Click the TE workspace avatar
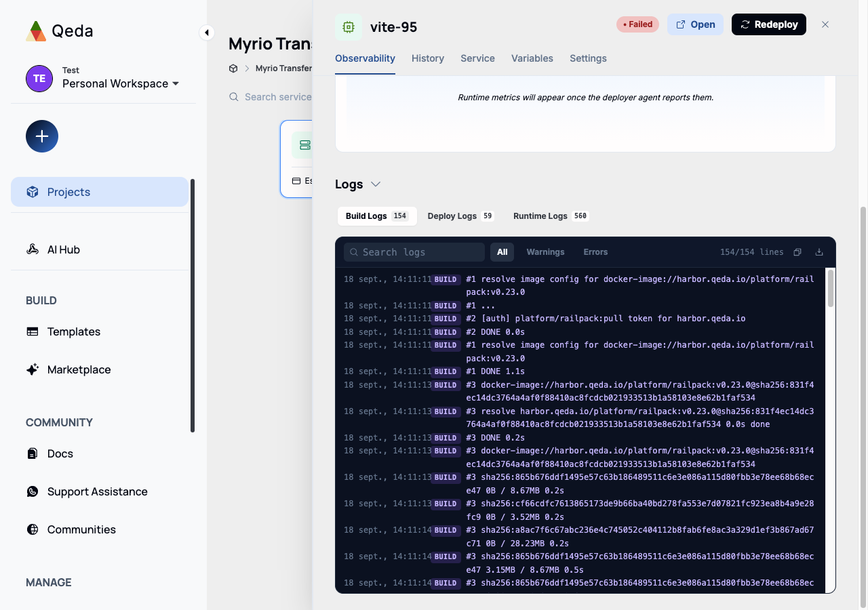Viewport: 868px width, 610px height. coord(39,79)
